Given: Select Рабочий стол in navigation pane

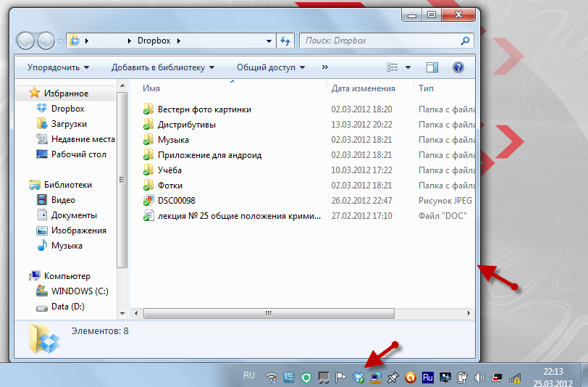Looking at the screenshot, I should (79, 154).
